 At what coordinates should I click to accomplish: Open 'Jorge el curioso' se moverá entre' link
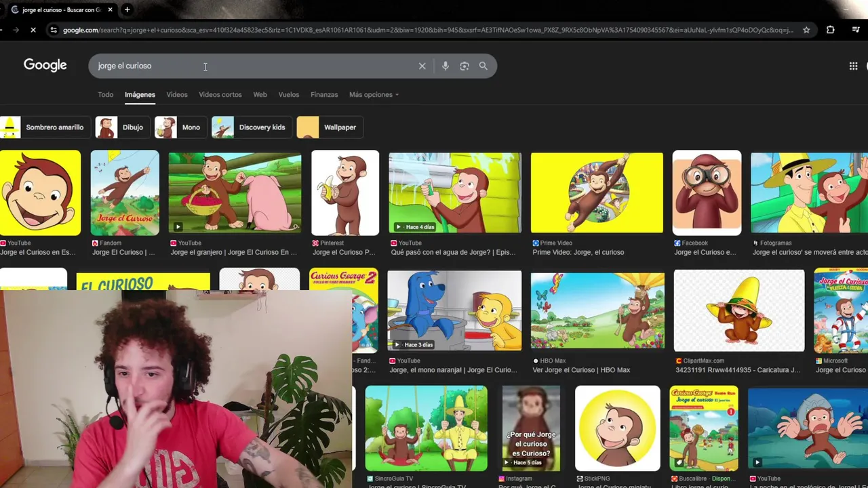pyautogui.click(x=810, y=252)
